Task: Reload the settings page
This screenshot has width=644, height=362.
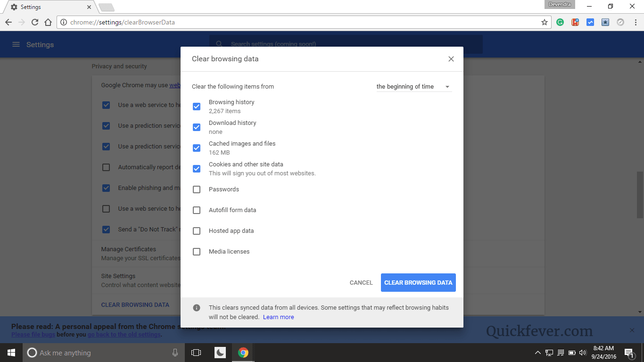Action: coord(34,22)
